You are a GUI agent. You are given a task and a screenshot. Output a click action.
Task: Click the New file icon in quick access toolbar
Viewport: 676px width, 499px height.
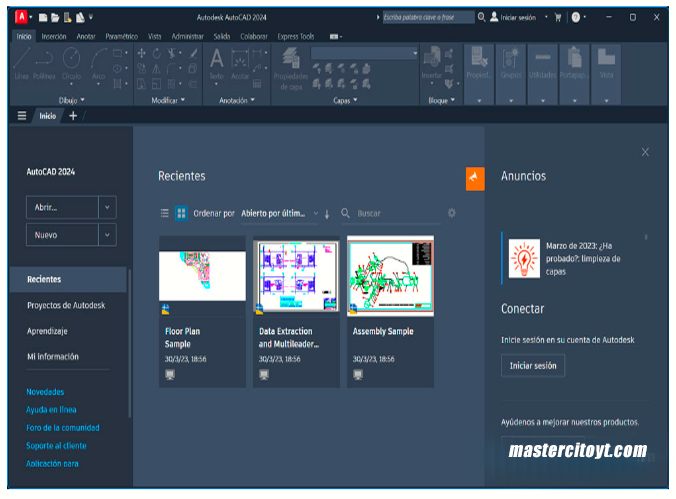click(43, 18)
